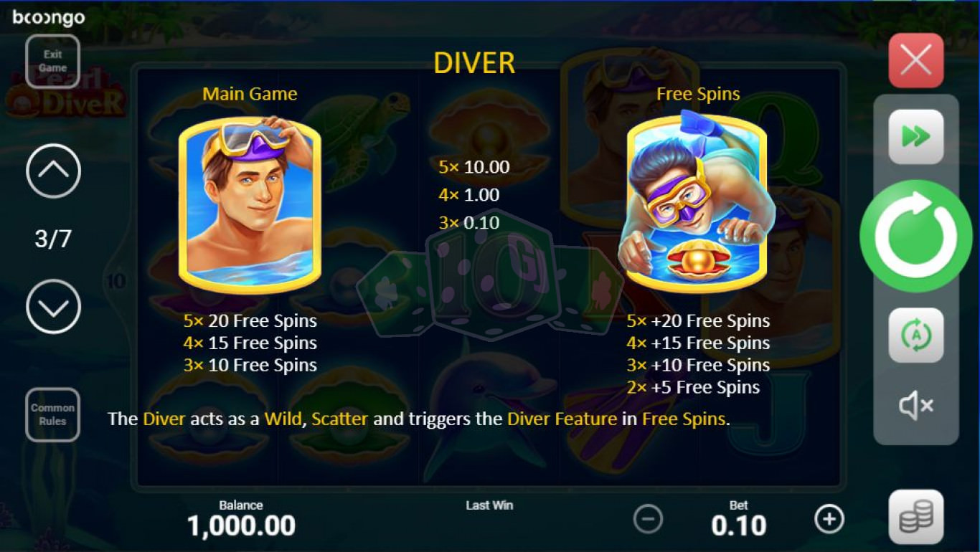The image size is (980, 552).
Task: Select the 0.10 bet value
Action: pyautogui.click(x=738, y=525)
